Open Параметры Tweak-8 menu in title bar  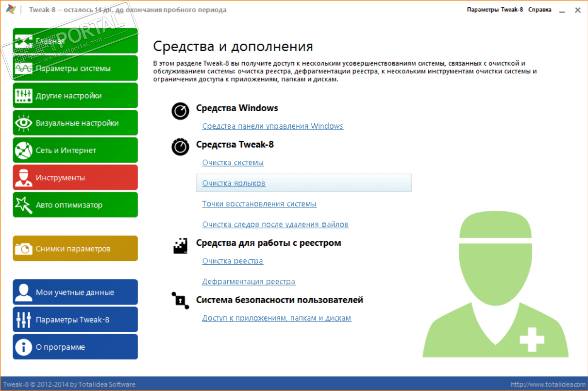tap(495, 10)
